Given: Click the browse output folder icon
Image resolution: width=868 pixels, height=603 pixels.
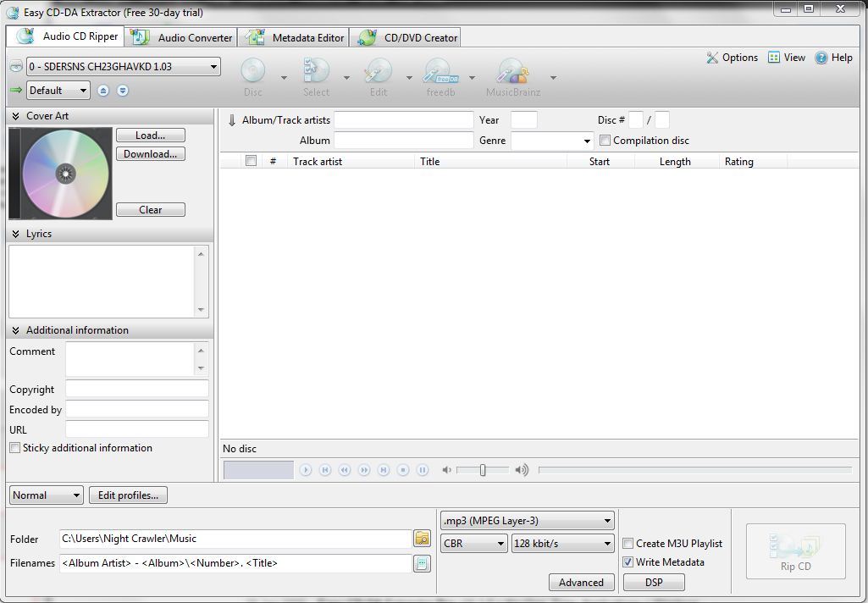Looking at the screenshot, I should pyautogui.click(x=422, y=539).
